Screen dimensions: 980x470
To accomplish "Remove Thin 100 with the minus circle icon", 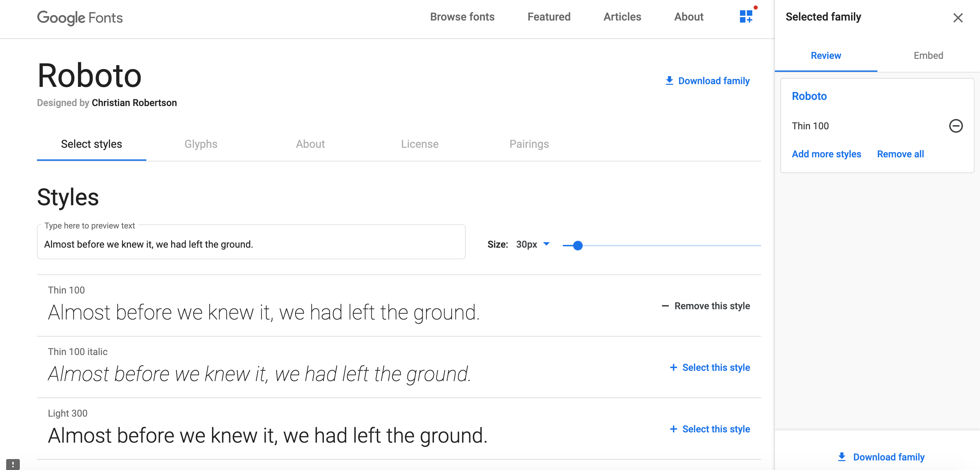I will 956,126.
